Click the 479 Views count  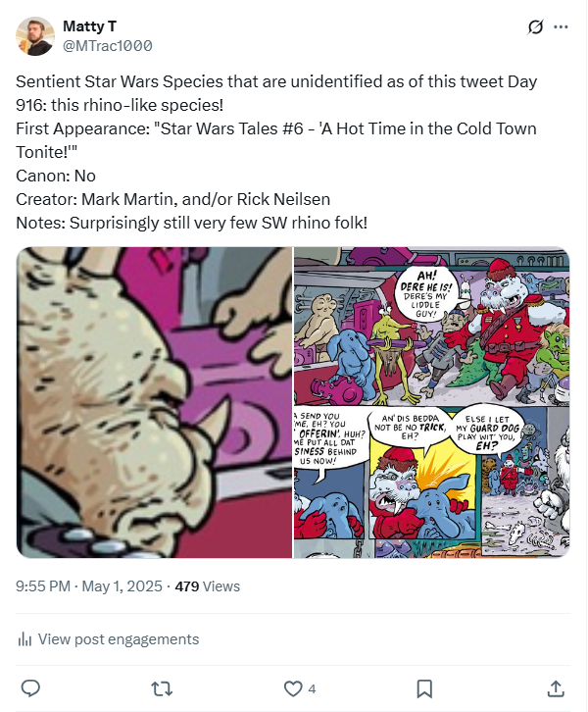[207, 586]
